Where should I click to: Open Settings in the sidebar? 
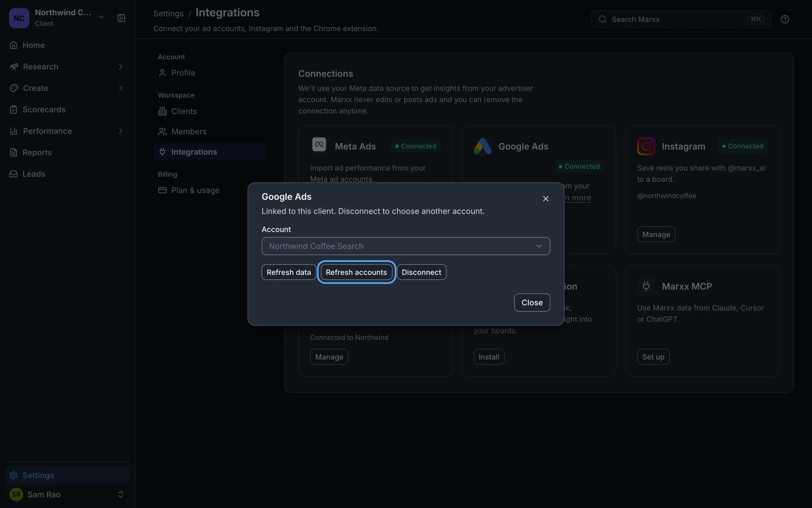pyautogui.click(x=67, y=475)
